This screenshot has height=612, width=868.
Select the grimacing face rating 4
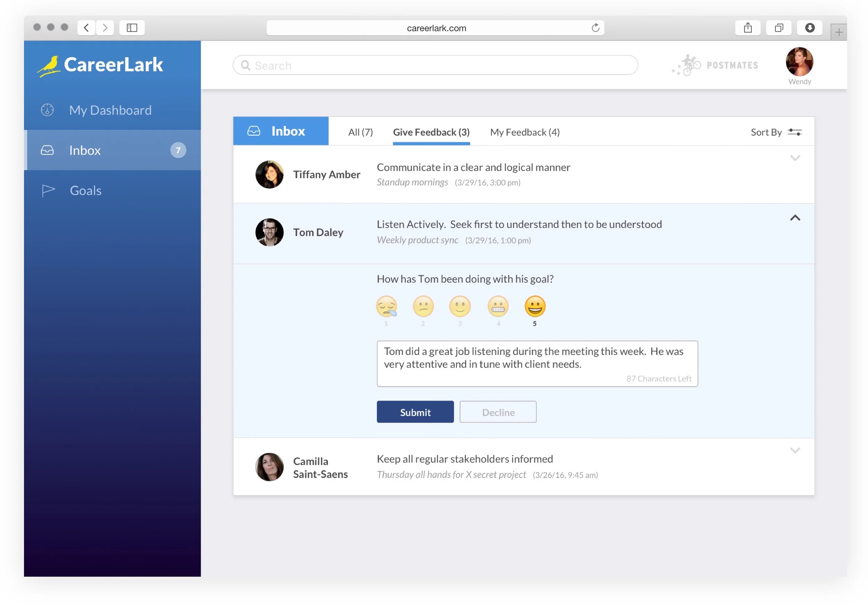coord(498,306)
